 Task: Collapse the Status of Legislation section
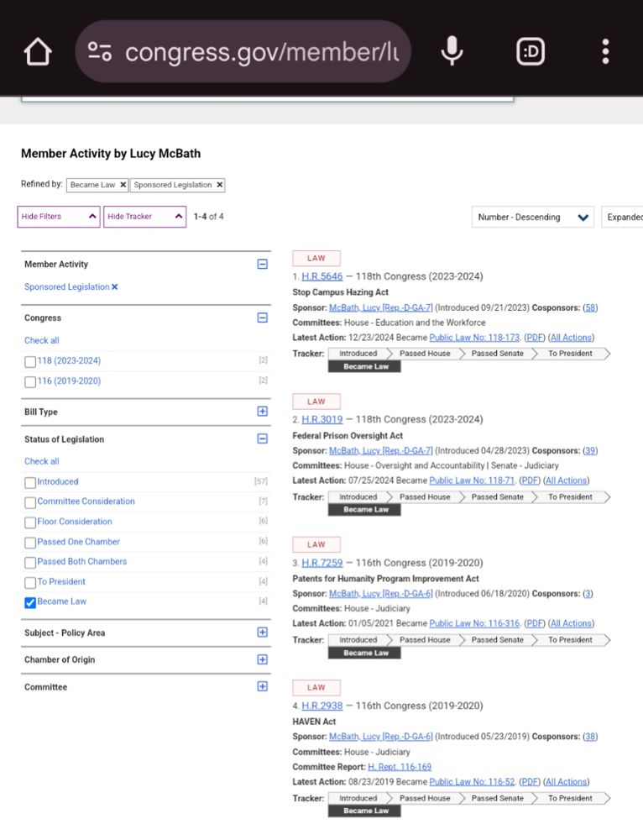click(263, 438)
